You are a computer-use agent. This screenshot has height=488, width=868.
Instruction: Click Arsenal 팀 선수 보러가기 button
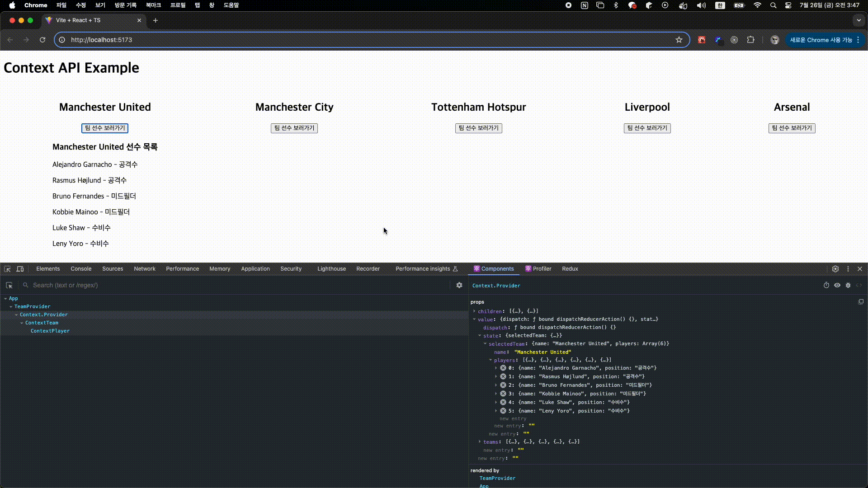tap(792, 128)
